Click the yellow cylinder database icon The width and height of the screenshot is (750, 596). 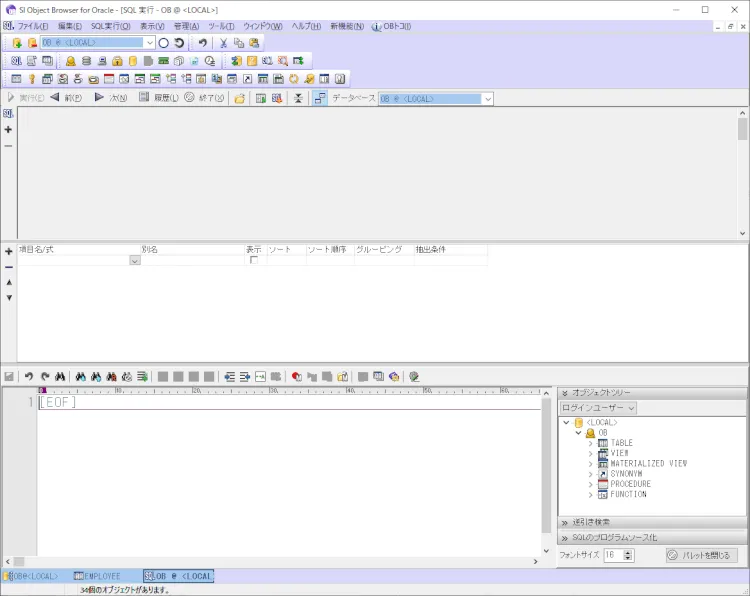(x=133, y=61)
